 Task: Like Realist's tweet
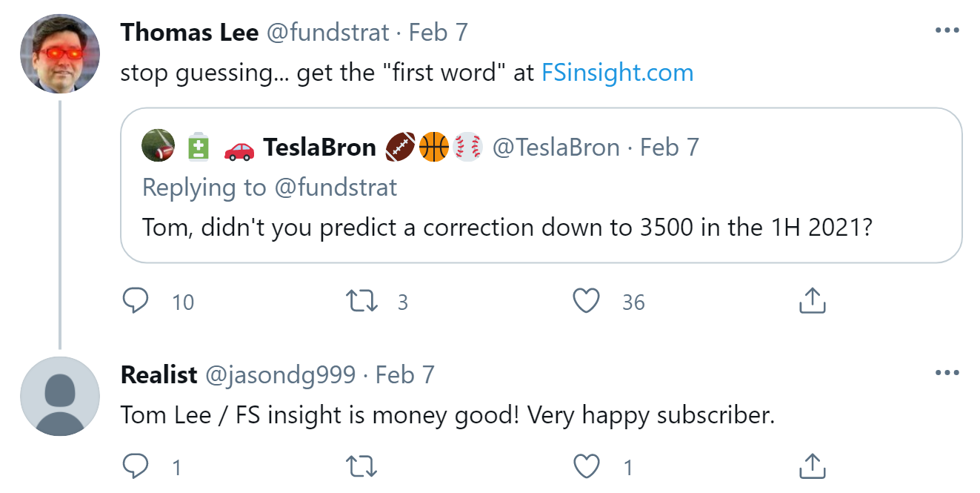[586, 467]
